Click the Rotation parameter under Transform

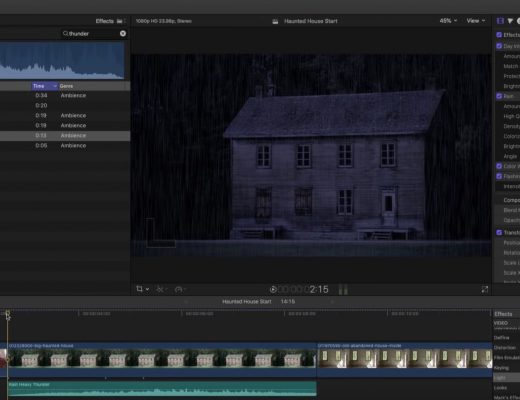pyautogui.click(x=512, y=253)
